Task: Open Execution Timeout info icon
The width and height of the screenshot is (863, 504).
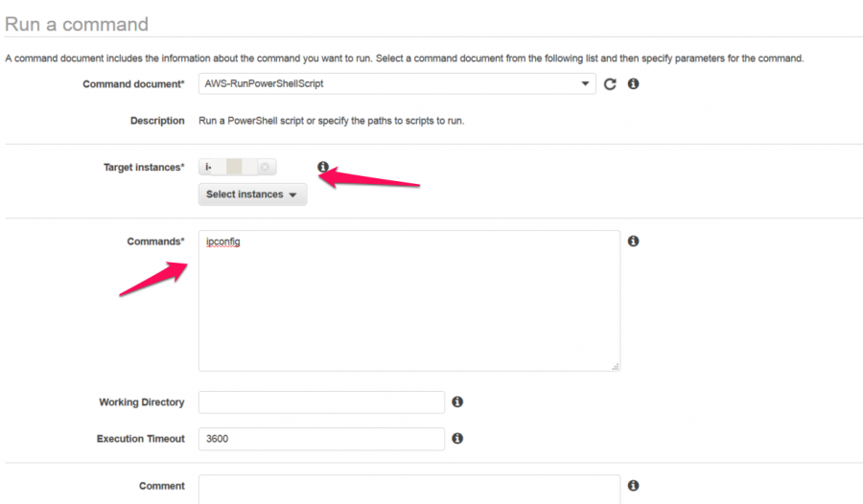Action: pyautogui.click(x=457, y=438)
